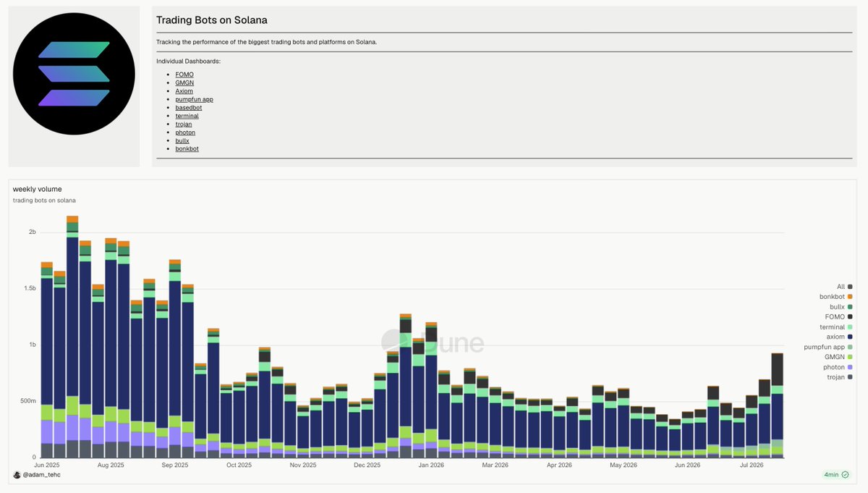The height and width of the screenshot is (493, 868).
Task: Click the 500m y-axis label
Action: [x=27, y=401]
